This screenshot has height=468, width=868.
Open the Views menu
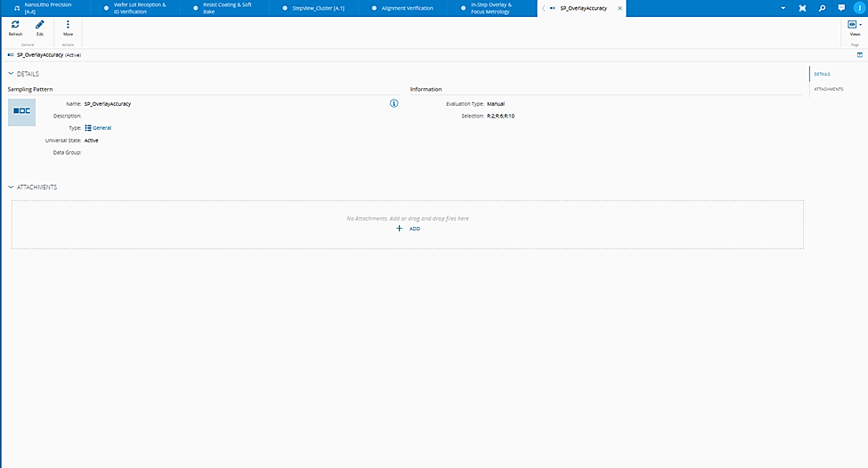pos(855,28)
